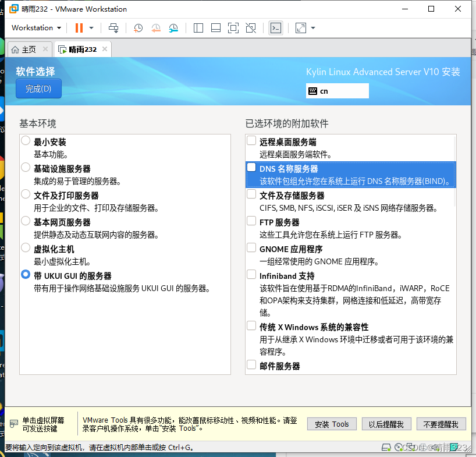This screenshot has width=476, height=457.
Task: Click the add-on software list scrollbar
Action: 454,171
